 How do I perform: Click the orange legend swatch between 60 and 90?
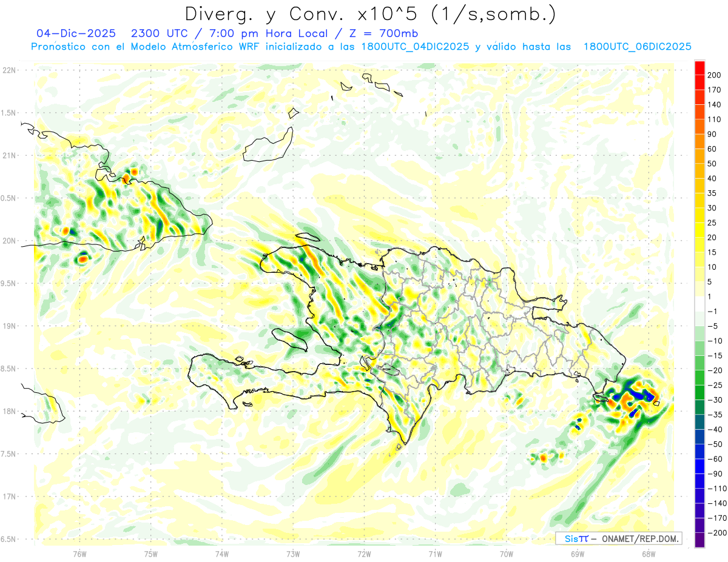coord(699,142)
